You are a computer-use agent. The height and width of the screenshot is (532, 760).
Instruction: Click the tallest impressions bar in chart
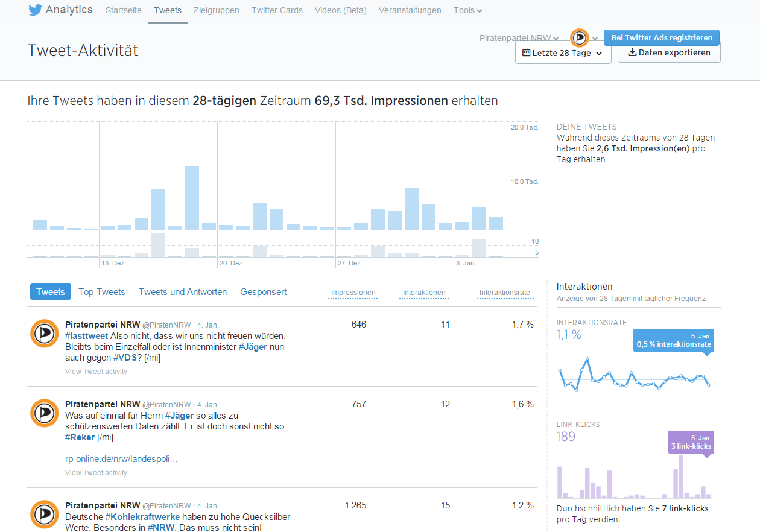[x=192, y=198]
